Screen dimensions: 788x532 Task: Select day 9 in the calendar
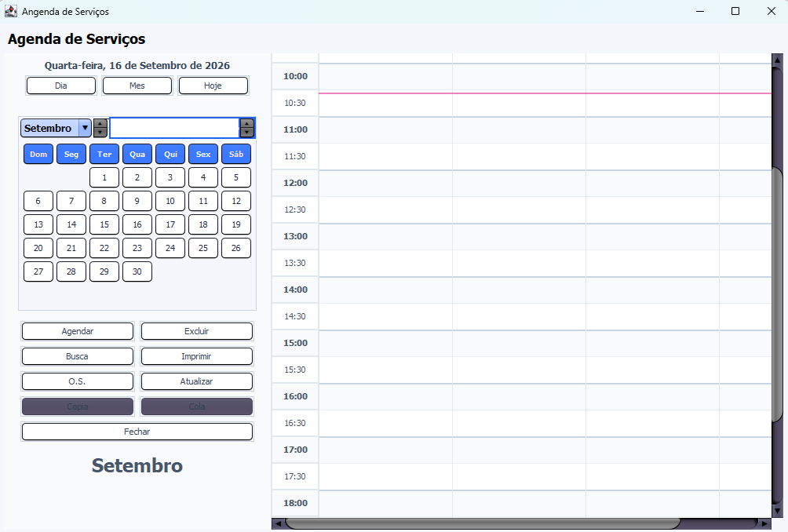137,201
